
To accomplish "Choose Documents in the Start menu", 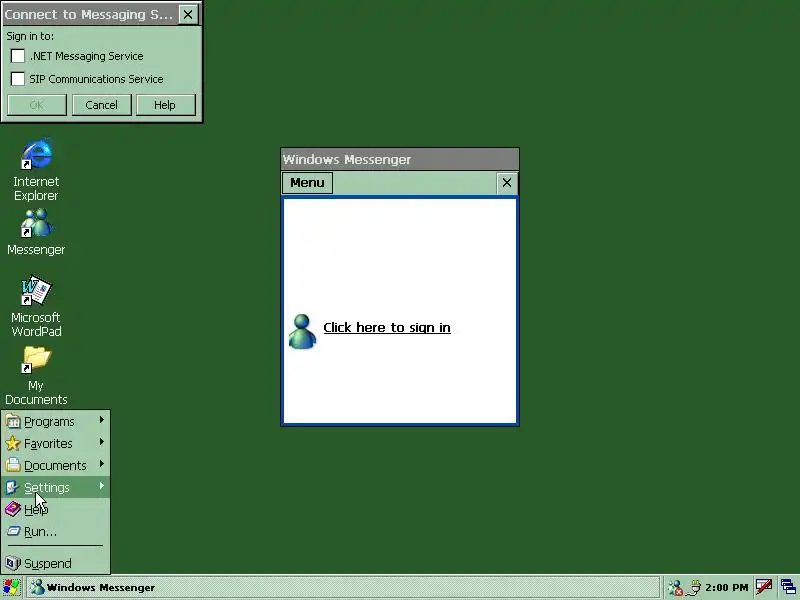I will [55, 465].
